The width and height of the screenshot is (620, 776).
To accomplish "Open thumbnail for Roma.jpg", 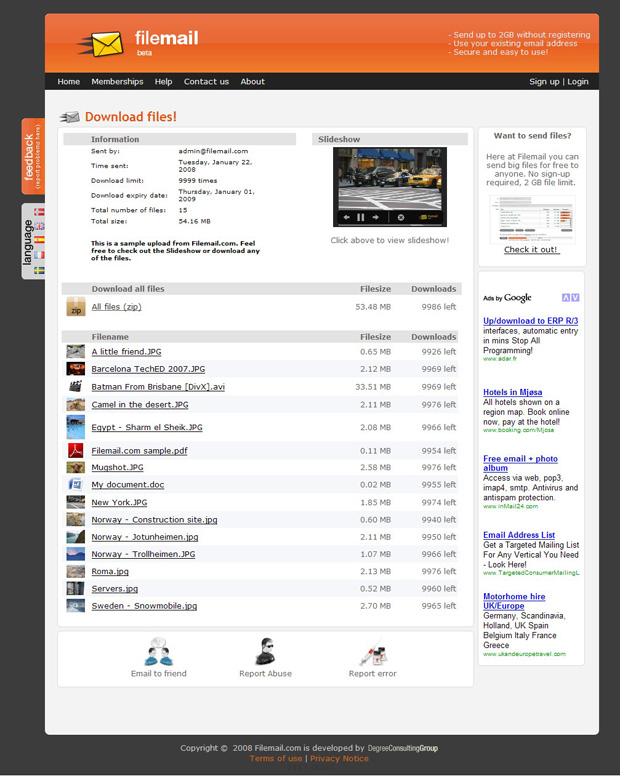I will [x=76, y=571].
